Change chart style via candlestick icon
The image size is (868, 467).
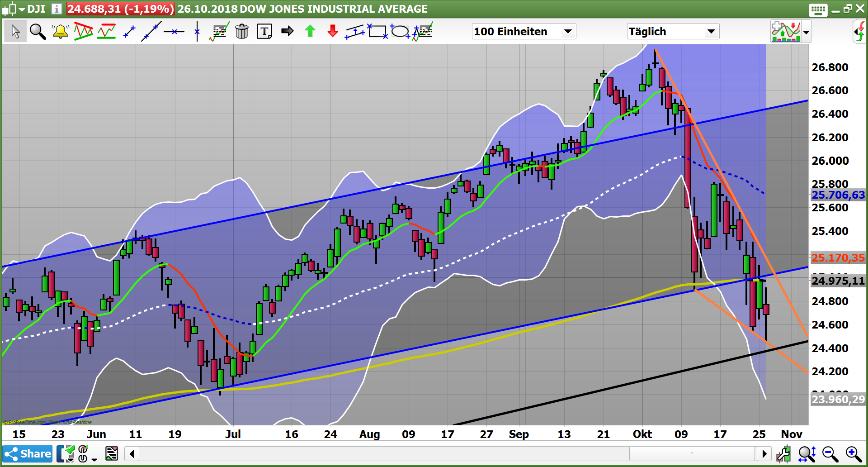(9, 9)
